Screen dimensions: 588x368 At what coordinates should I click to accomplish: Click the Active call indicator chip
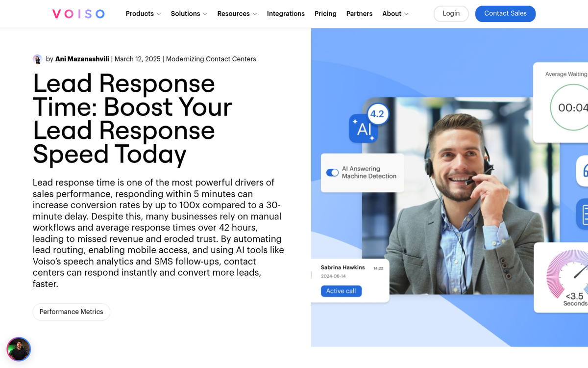point(341,291)
